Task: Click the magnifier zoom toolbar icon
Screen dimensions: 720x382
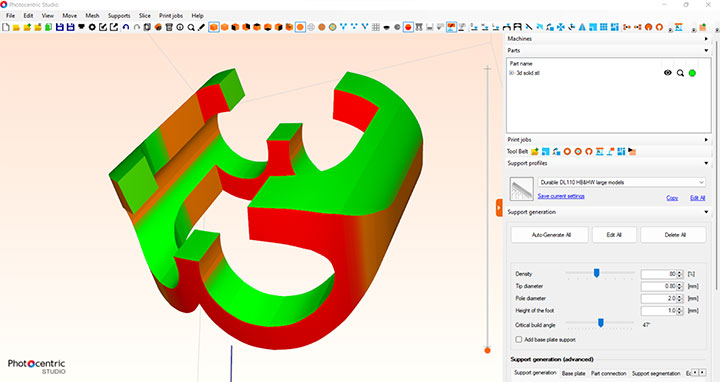Action: tap(191, 28)
